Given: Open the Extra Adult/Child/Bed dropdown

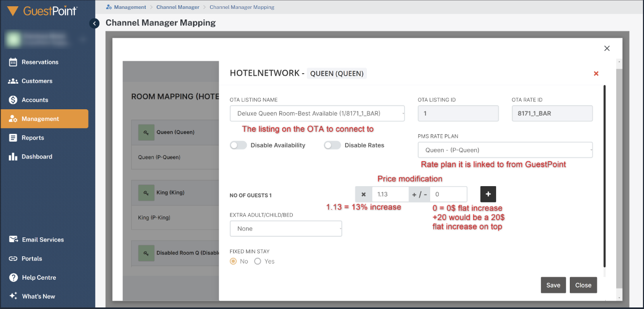Looking at the screenshot, I should [286, 228].
